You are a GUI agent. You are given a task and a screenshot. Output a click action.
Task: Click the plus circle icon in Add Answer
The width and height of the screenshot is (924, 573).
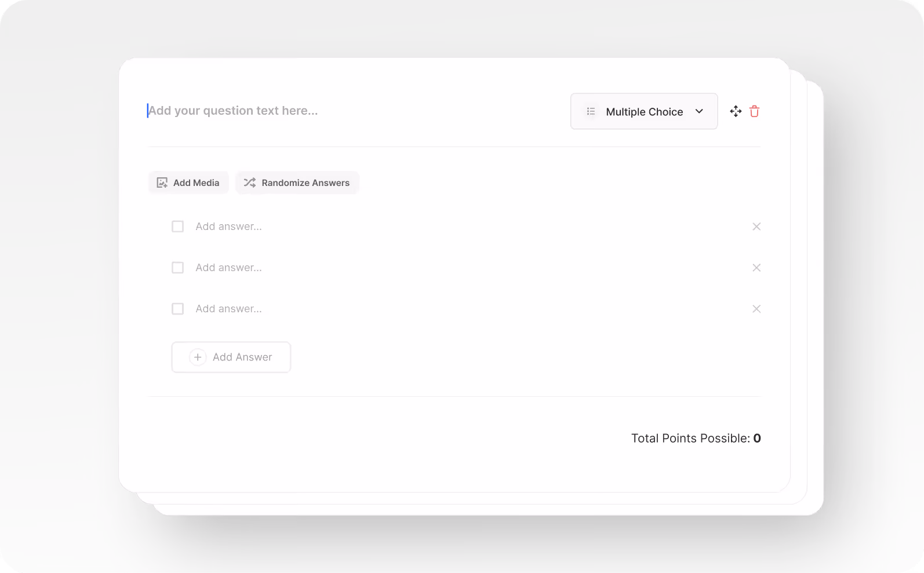(x=198, y=357)
